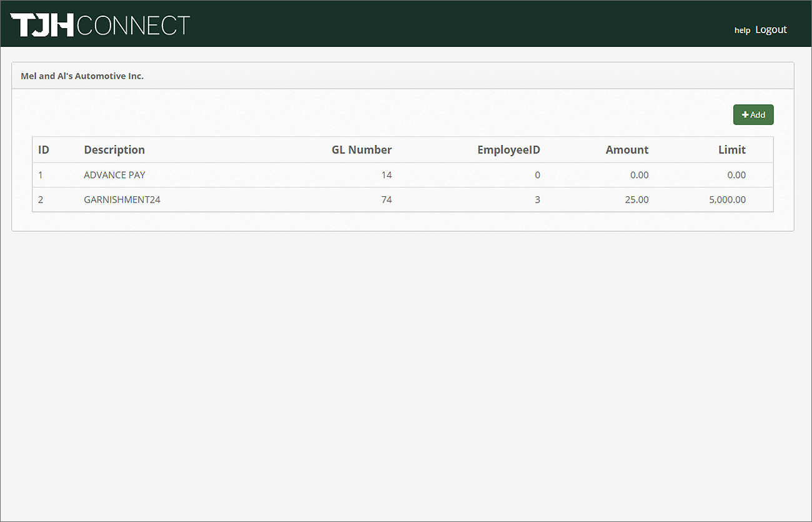812x522 pixels.
Task: Click the Logout link
Action: click(x=771, y=29)
